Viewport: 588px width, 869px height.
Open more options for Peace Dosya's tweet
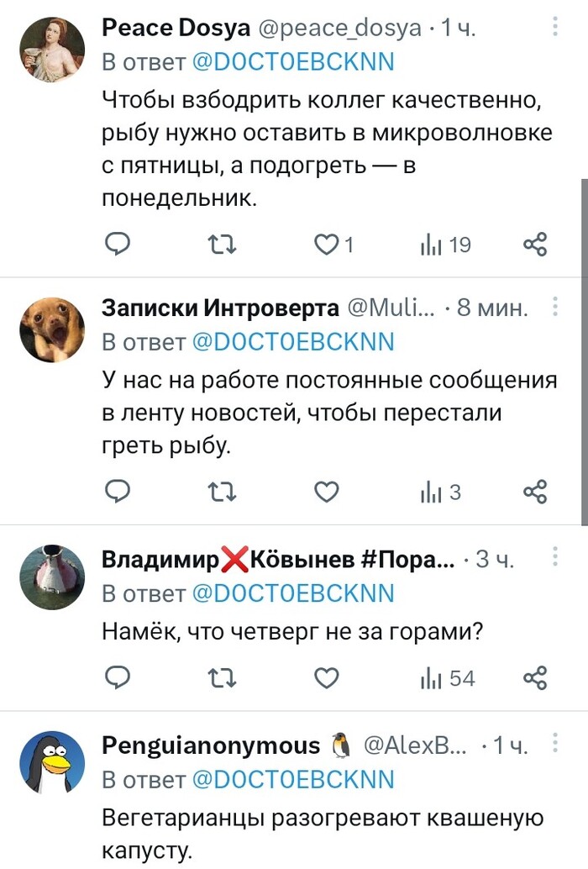tap(555, 28)
